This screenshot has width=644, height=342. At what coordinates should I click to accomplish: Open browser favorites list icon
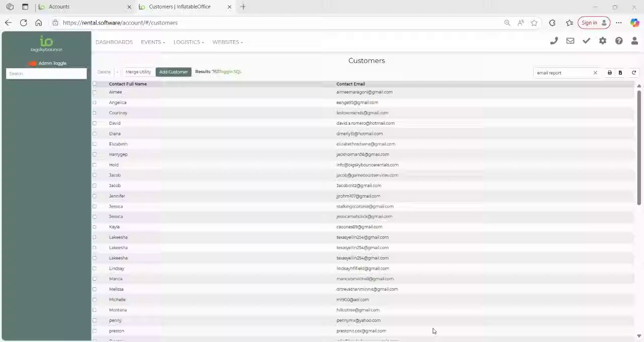click(x=570, y=23)
